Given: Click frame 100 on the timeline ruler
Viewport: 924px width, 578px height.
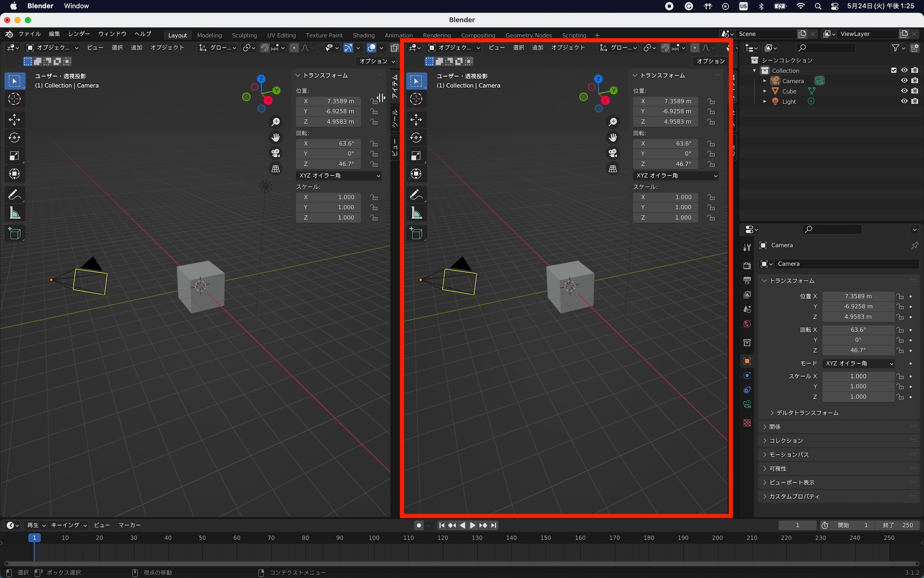Looking at the screenshot, I should (x=374, y=538).
